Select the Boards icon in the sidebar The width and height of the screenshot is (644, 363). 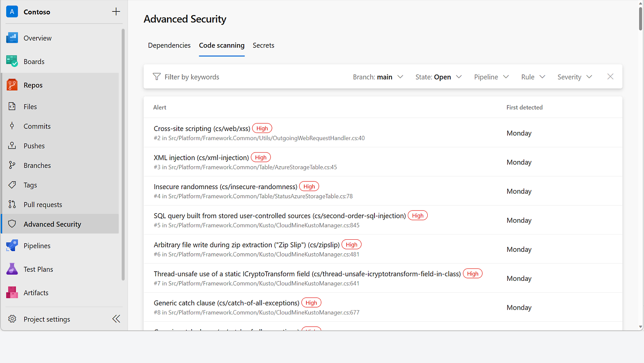click(12, 61)
